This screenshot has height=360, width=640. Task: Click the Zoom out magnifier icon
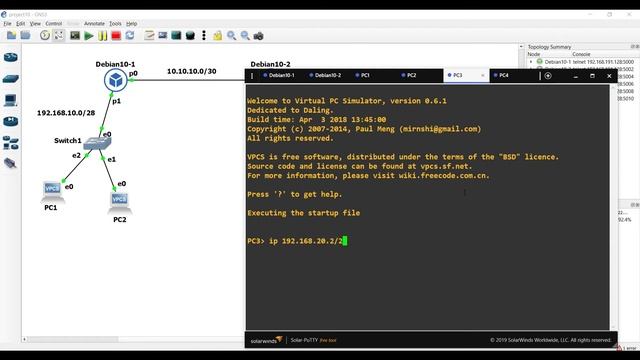245,36
